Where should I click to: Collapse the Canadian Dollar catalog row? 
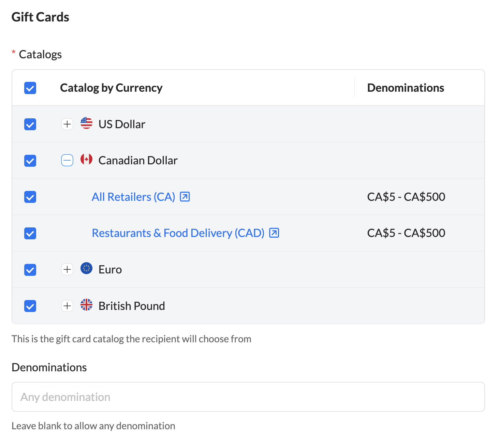click(67, 160)
